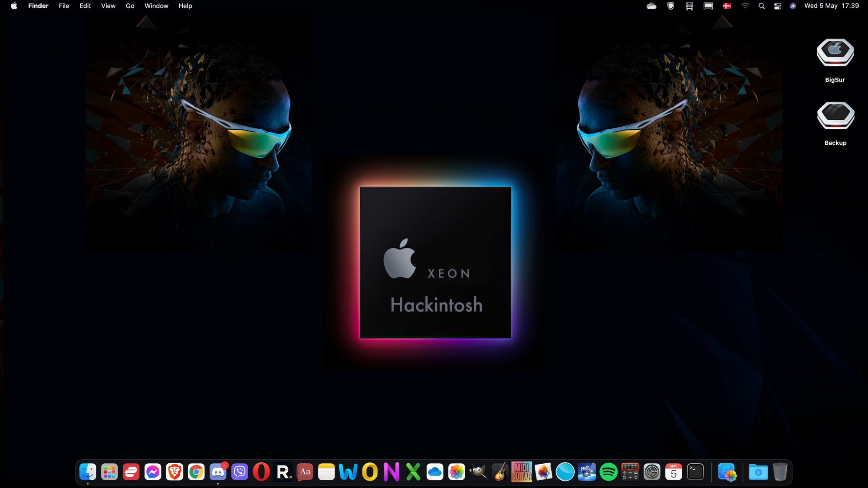868x488 pixels.
Task: Open System Preferences from the dock
Action: [652, 472]
